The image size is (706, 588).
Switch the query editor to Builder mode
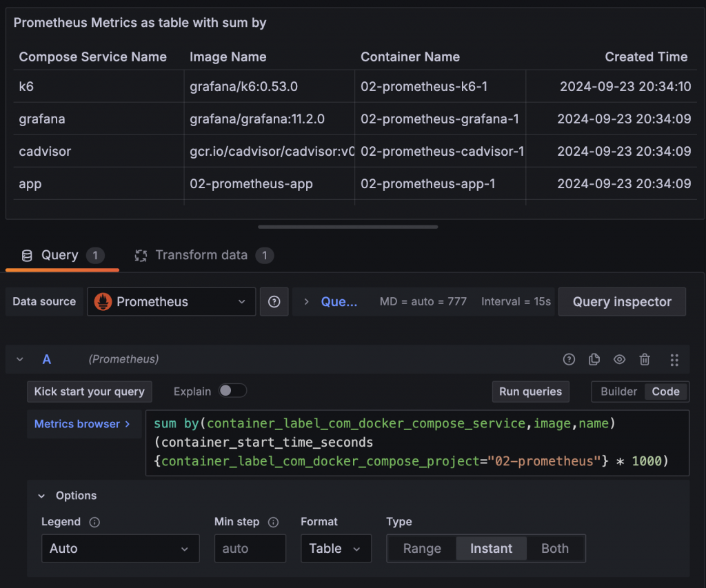click(618, 392)
